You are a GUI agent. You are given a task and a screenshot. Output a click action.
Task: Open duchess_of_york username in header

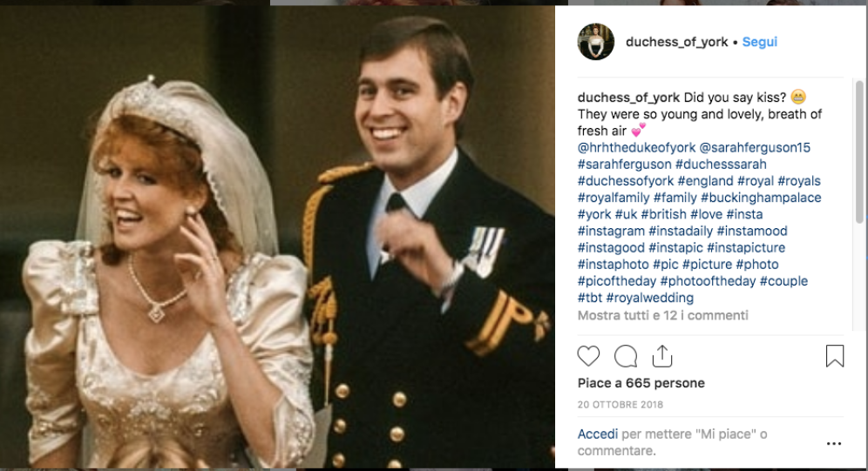click(x=677, y=42)
